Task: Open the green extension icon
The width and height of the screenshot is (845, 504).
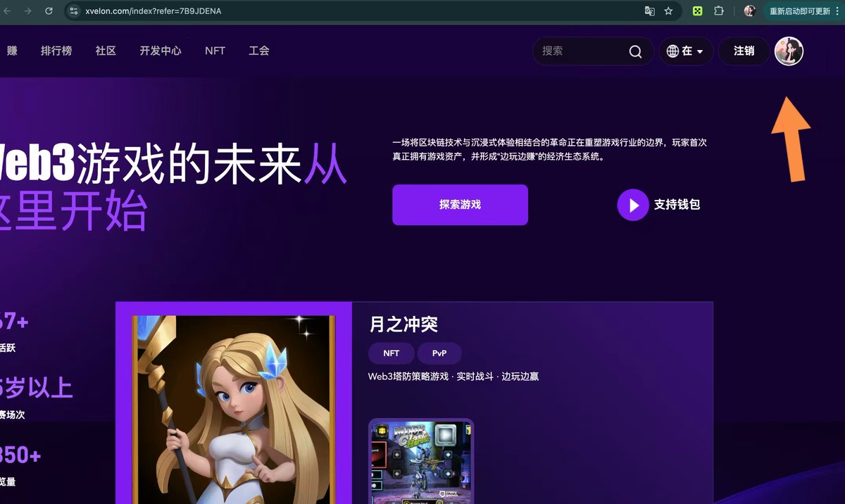Action: [697, 11]
